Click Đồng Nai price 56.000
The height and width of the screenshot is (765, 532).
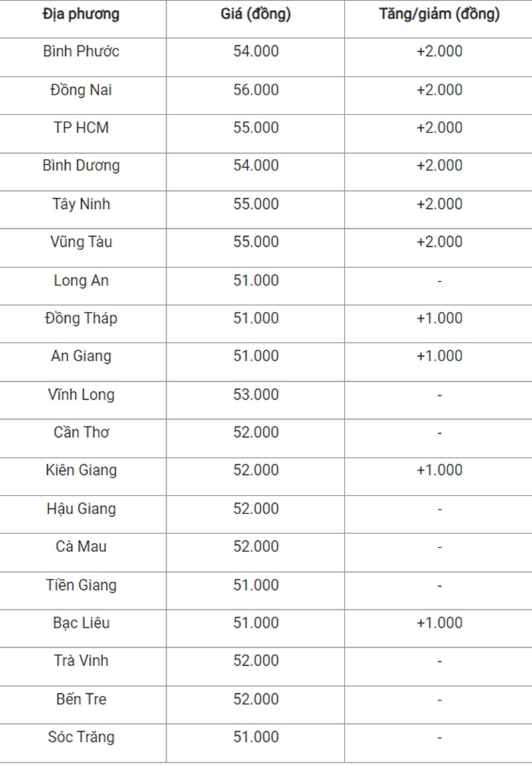click(x=255, y=90)
